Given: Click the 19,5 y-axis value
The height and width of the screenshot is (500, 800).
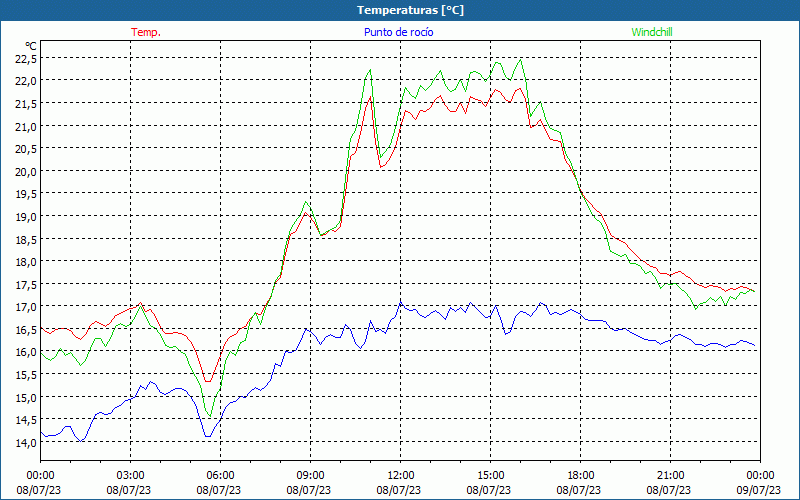Looking at the screenshot, I should click(26, 194).
